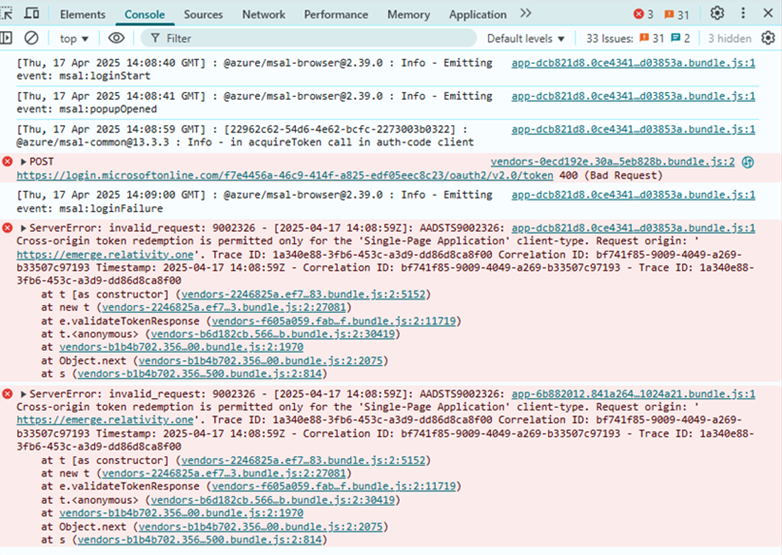Activate the inspect element picker icon
Screen dimensions: 782x555
[x=6, y=13]
